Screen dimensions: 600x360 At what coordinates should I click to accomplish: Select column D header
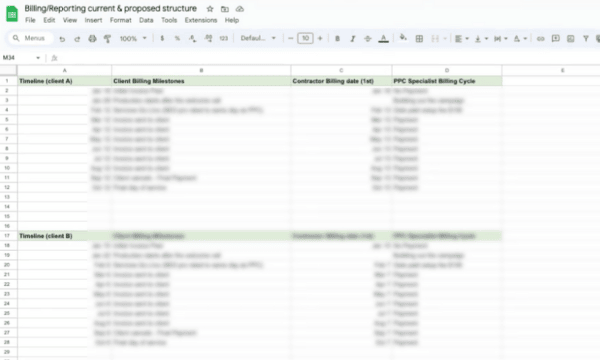[x=447, y=70]
